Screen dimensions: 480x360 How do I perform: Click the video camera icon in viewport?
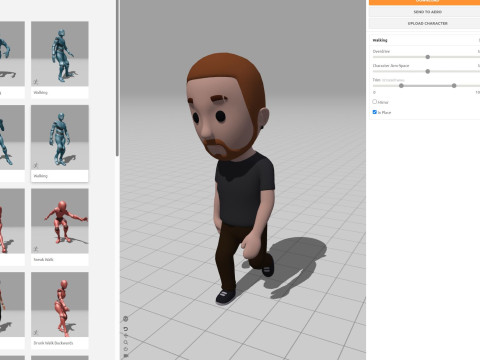126,356
